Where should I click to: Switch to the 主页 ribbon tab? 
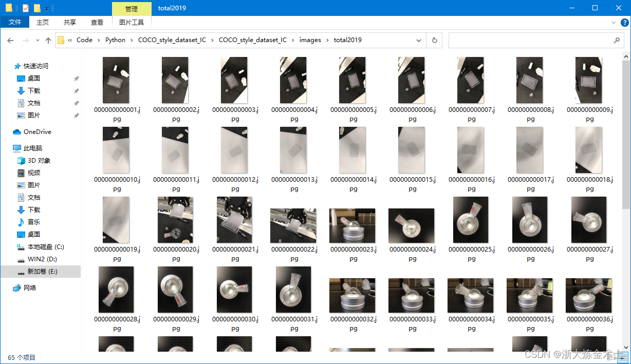(43, 22)
